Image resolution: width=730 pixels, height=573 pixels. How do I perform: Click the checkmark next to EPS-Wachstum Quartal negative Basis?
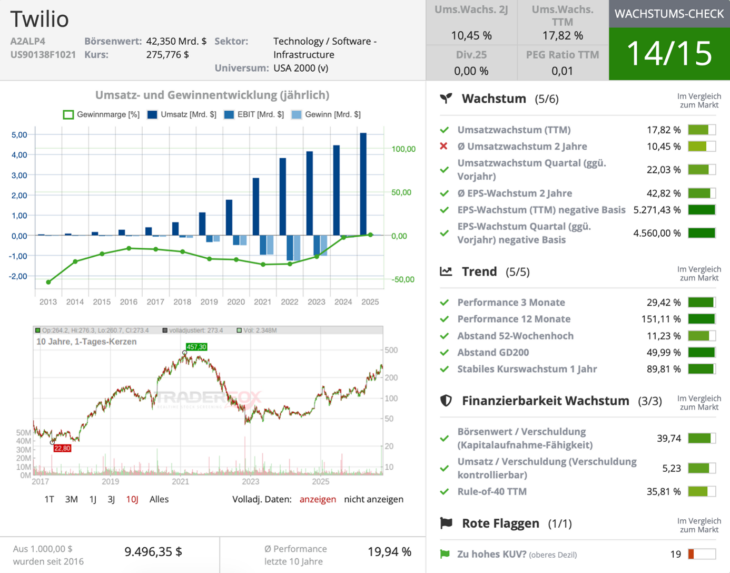pos(444,233)
